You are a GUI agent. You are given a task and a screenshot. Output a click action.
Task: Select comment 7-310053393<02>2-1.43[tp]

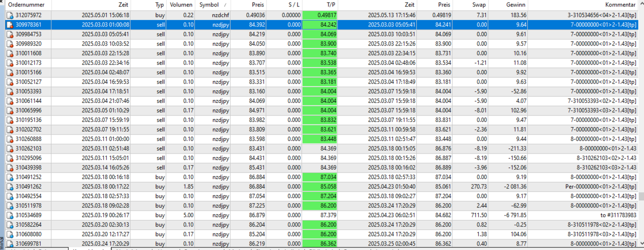click(x=602, y=100)
